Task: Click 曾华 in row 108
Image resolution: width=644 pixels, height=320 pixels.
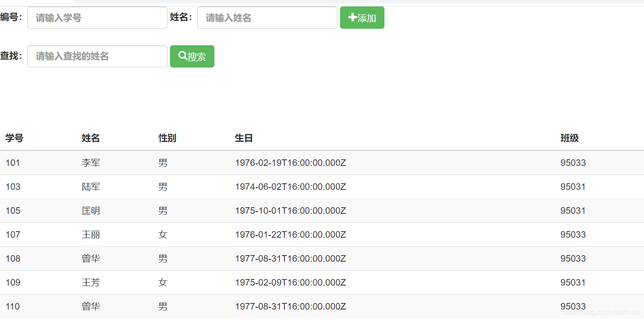Action: [x=91, y=259]
